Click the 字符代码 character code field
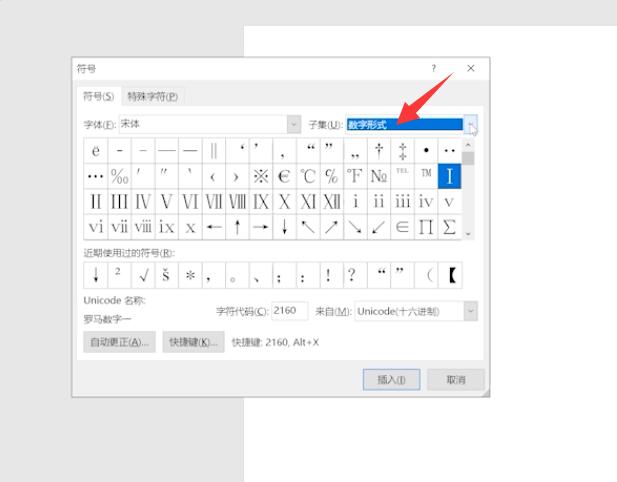This screenshot has height=482, width=617. pyautogui.click(x=290, y=311)
